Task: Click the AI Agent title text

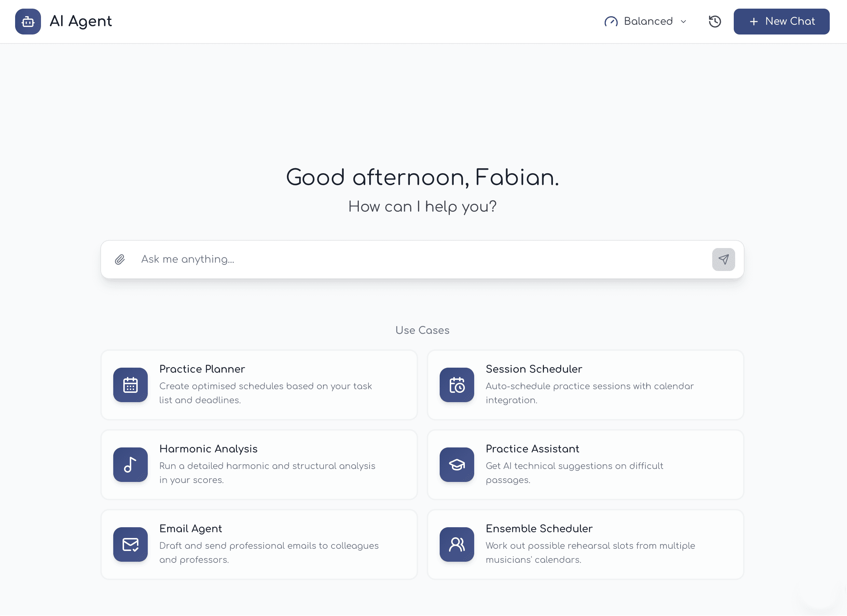Action: tap(81, 22)
